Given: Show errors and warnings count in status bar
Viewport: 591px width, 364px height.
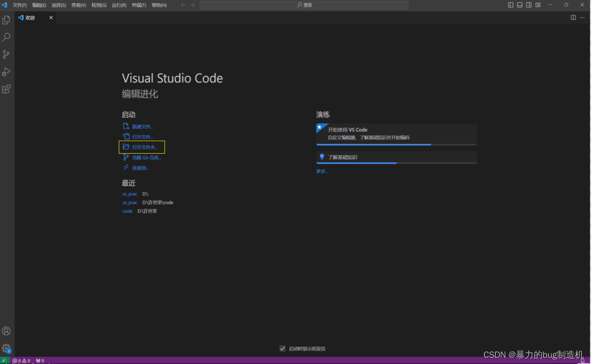Looking at the screenshot, I should 21,360.
